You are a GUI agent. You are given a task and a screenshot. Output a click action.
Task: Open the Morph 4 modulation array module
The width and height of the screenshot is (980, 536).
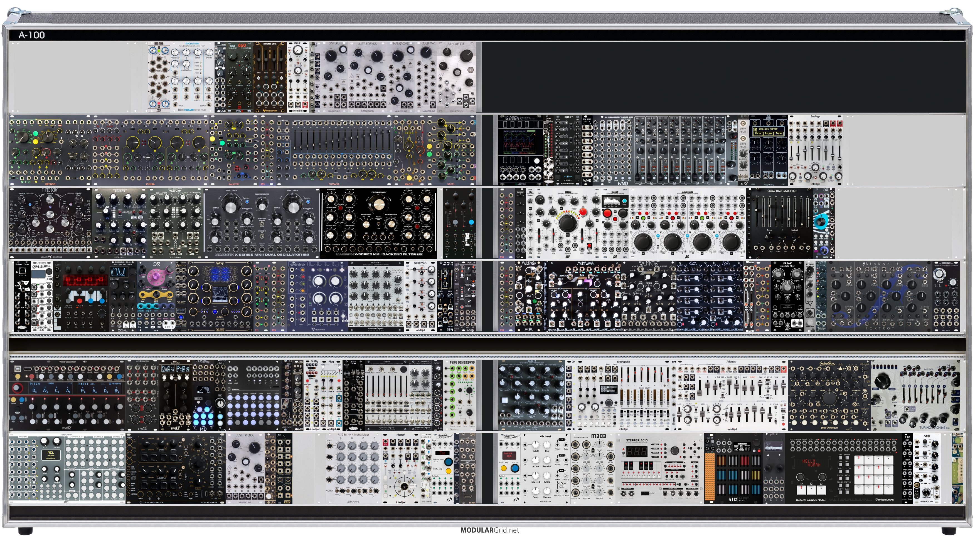(376, 297)
